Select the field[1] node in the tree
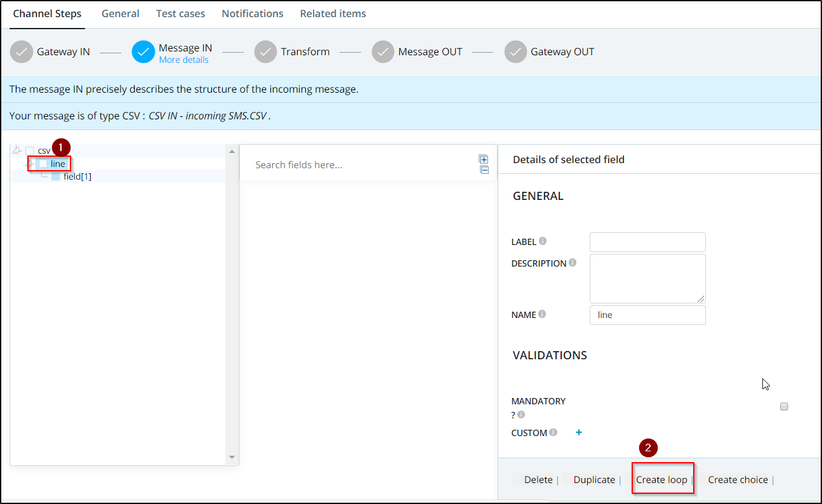This screenshot has height=504, width=822. click(x=77, y=176)
